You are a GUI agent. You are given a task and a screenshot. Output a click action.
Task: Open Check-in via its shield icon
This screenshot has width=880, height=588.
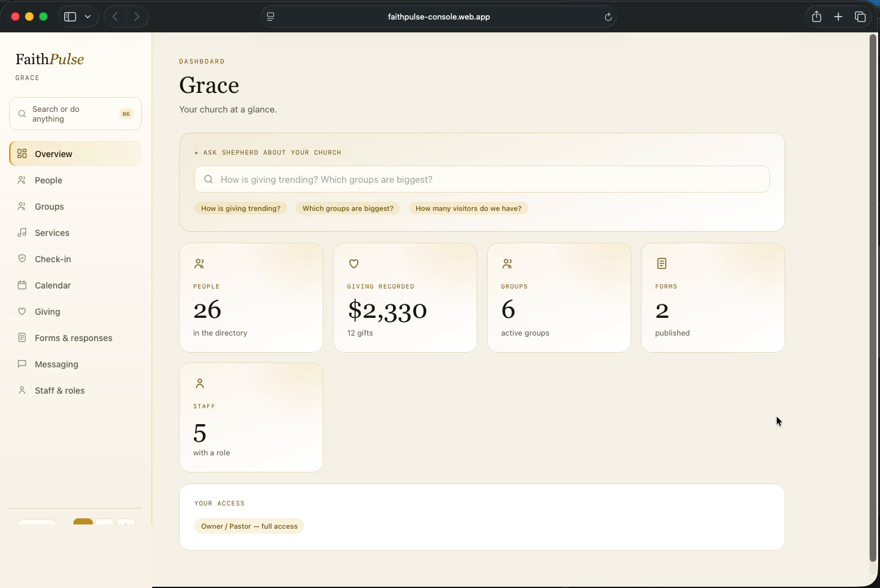click(x=22, y=259)
